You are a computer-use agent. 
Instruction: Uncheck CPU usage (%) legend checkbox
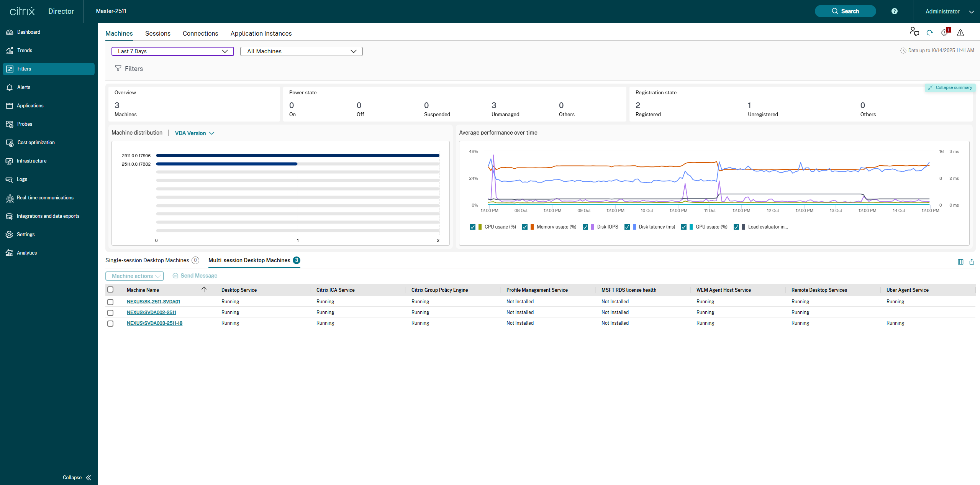(x=473, y=227)
